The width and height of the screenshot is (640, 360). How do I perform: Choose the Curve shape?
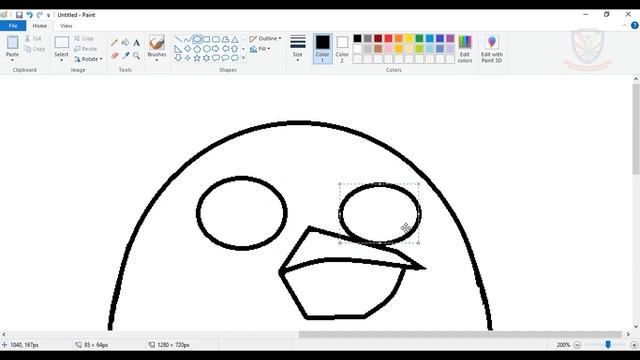pos(187,40)
